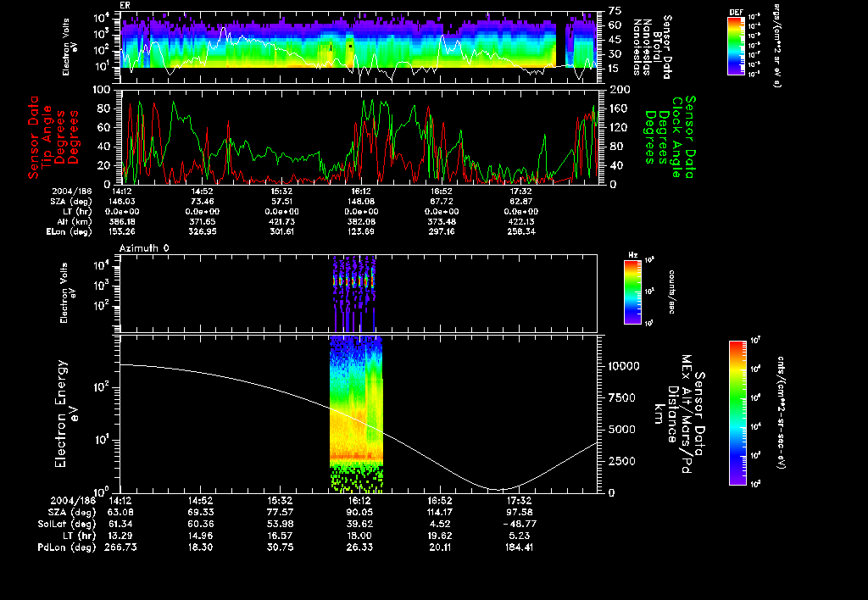Click the 15:32 tick on the lower time axis

[281, 501]
